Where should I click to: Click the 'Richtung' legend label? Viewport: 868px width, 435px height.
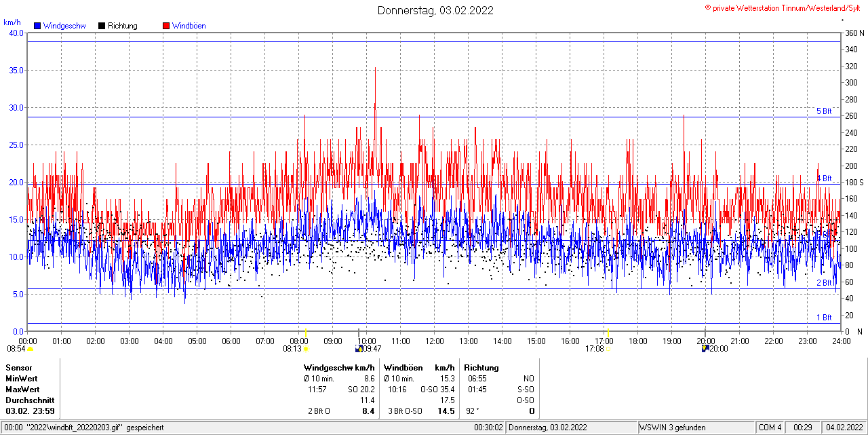point(123,26)
